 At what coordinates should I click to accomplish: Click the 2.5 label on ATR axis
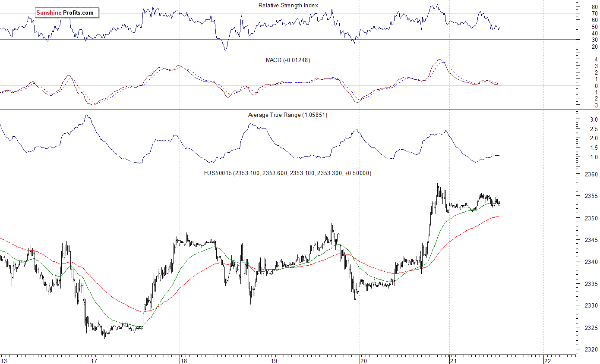pos(594,129)
